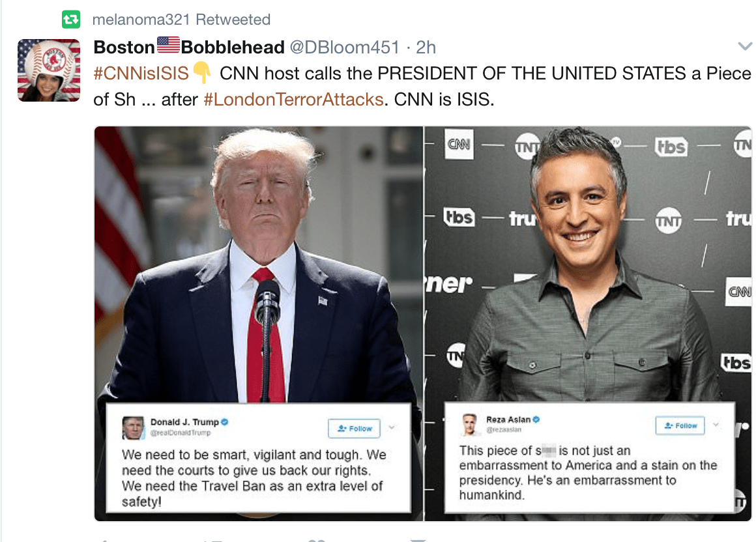Click the green retweet icon
This screenshot has height=542, width=756.
click(x=71, y=20)
